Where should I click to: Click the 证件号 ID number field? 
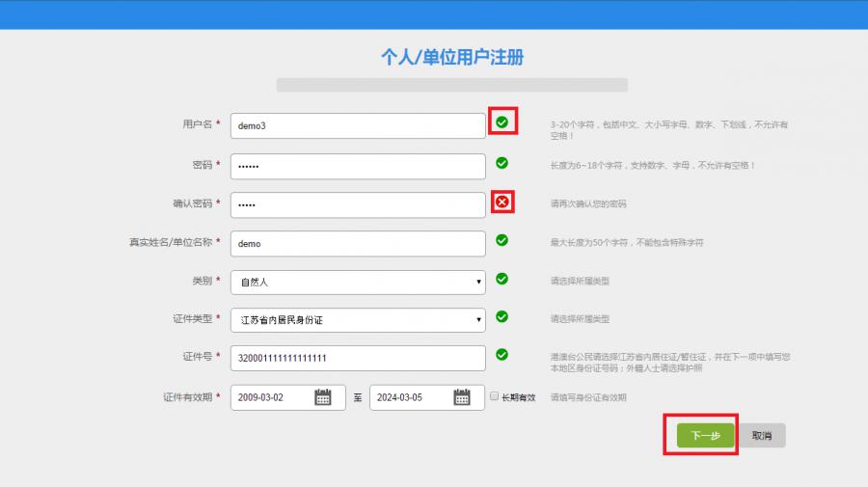pos(358,358)
